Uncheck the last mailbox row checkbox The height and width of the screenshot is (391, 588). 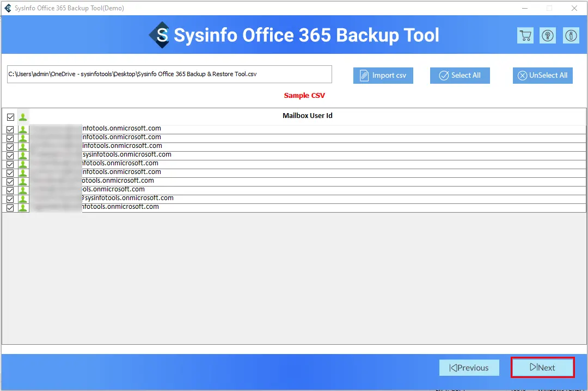pyautogui.click(x=10, y=208)
